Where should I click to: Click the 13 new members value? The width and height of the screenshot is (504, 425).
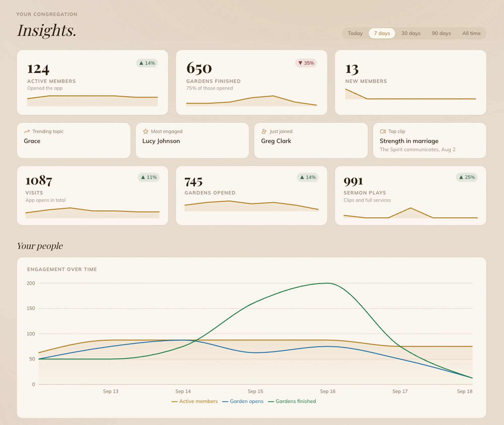pos(352,69)
